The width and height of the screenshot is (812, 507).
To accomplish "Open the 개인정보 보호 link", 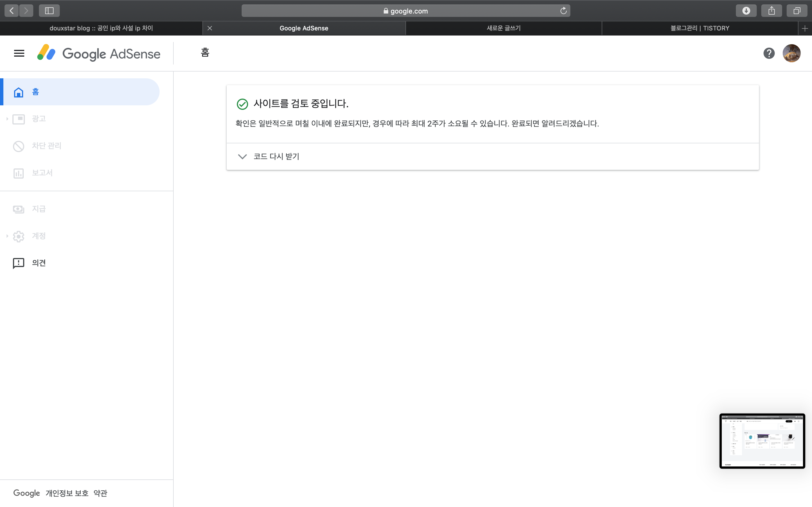I will (67, 493).
